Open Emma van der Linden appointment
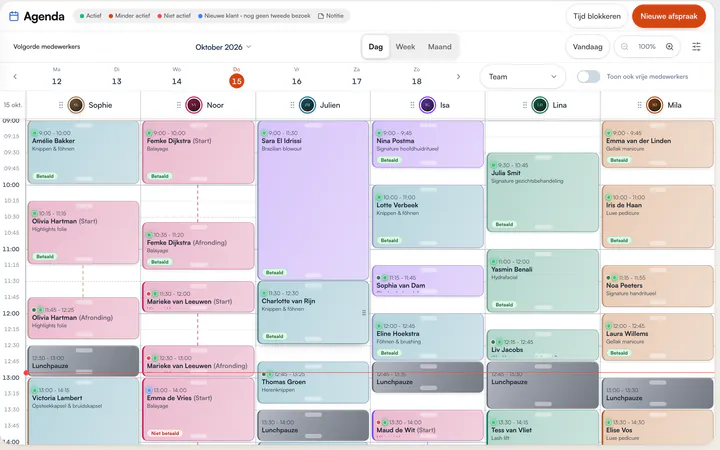Screen dimensions: 720x450 (657, 144)
